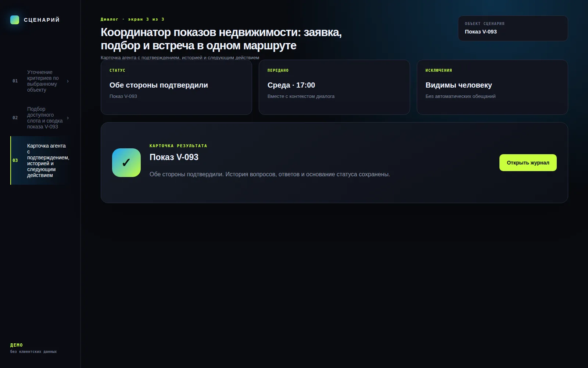
Task: Open step 02 Подбор доступного слота
Action: 40,118
